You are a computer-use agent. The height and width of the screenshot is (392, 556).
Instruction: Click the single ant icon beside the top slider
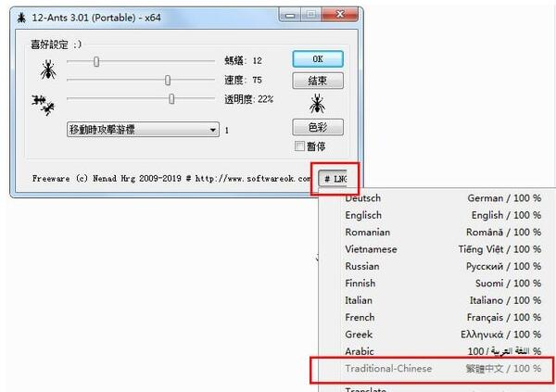point(48,70)
